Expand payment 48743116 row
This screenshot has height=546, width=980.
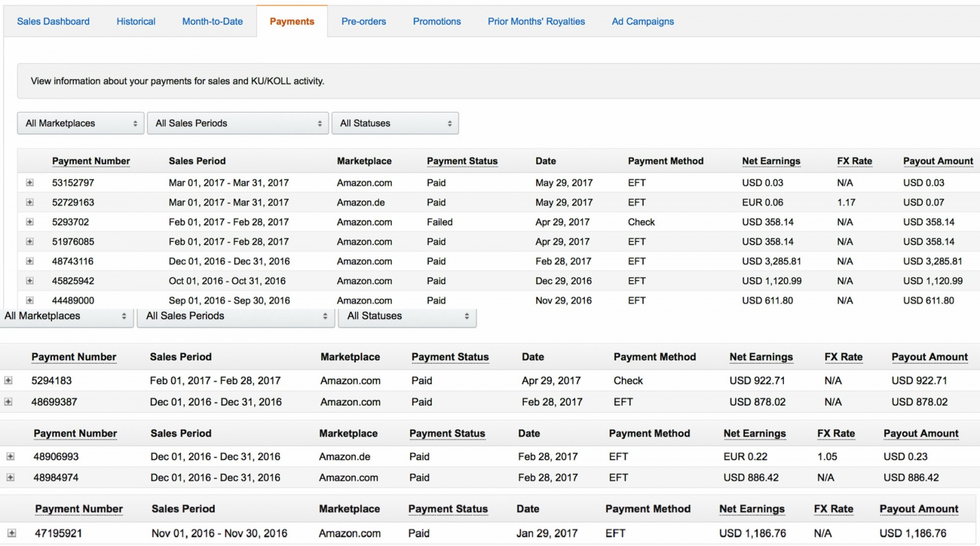pyautogui.click(x=29, y=261)
